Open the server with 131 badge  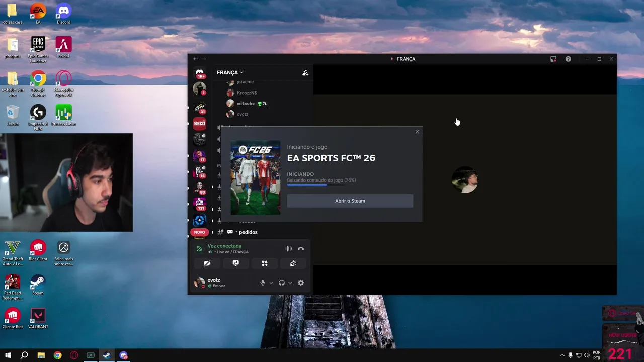click(200, 204)
